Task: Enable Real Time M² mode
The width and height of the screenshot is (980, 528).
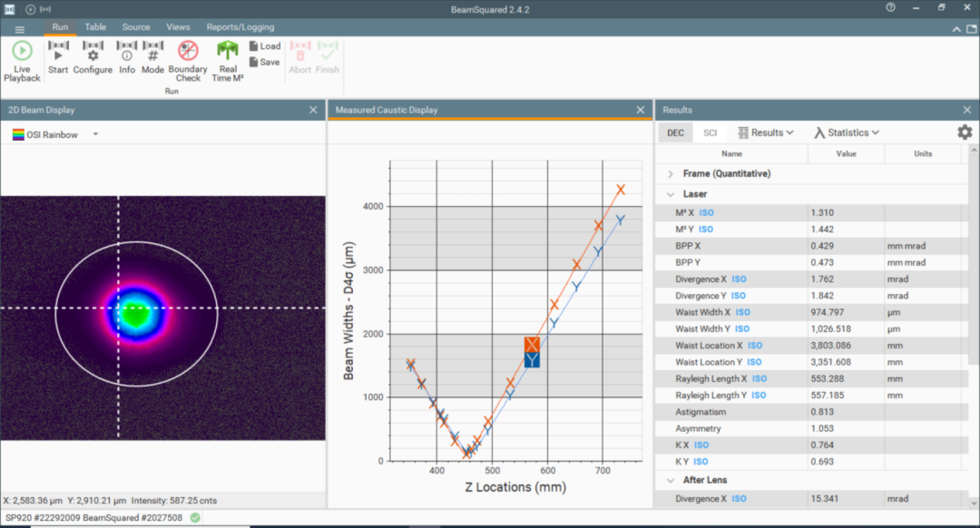Action: pyautogui.click(x=228, y=61)
